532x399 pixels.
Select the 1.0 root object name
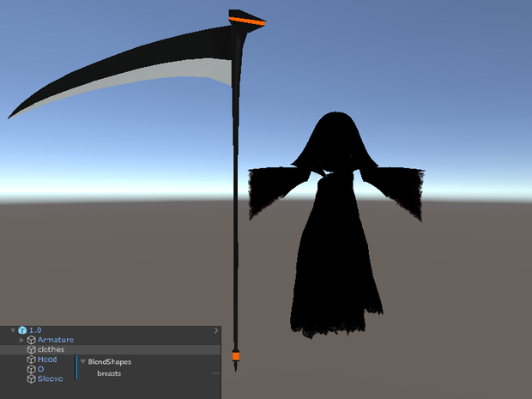click(35, 330)
